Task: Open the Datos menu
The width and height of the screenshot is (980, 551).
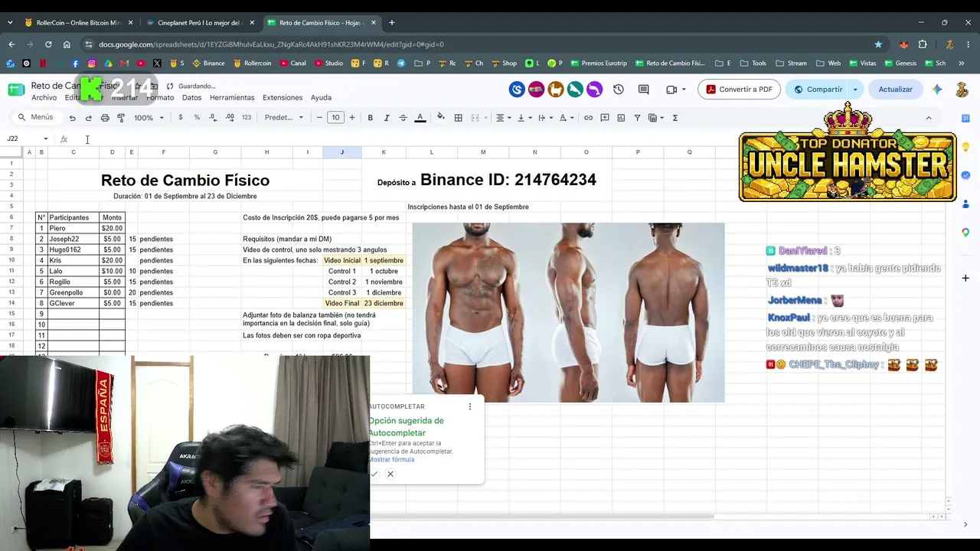Action: coord(191,98)
